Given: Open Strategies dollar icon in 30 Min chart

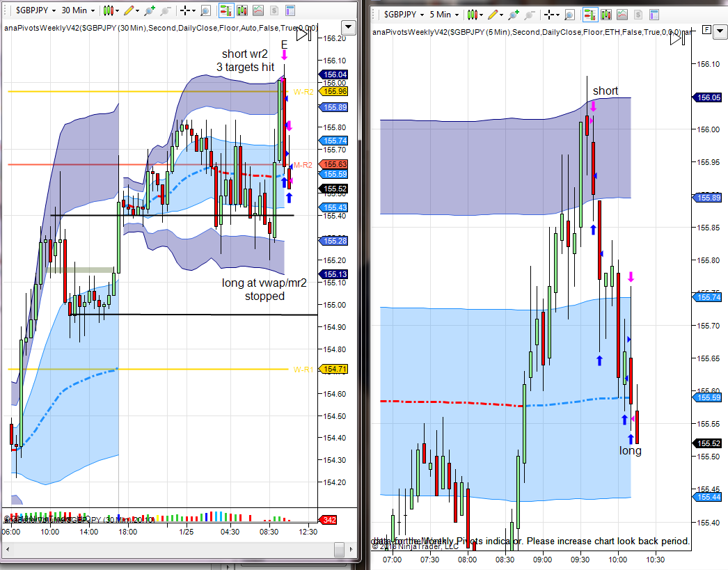Looking at the screenshot, I should 274,10.
